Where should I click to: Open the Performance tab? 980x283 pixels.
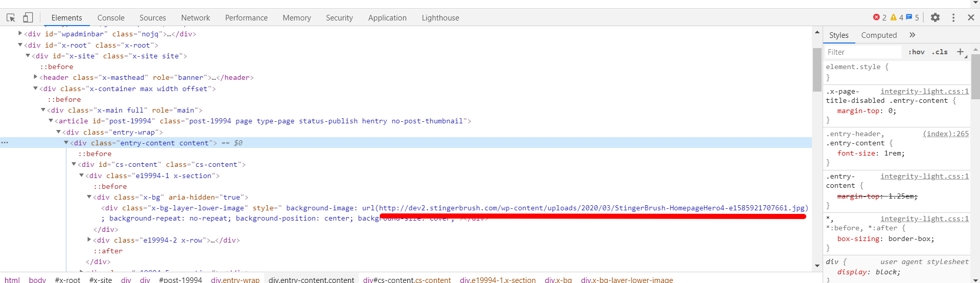246,17
